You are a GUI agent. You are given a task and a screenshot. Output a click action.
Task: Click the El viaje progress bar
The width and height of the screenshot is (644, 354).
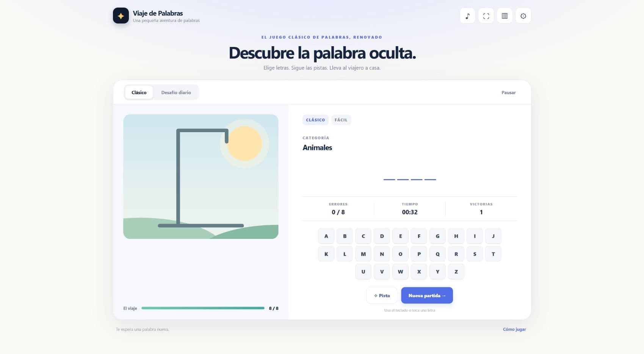click(x=203, y=308)
